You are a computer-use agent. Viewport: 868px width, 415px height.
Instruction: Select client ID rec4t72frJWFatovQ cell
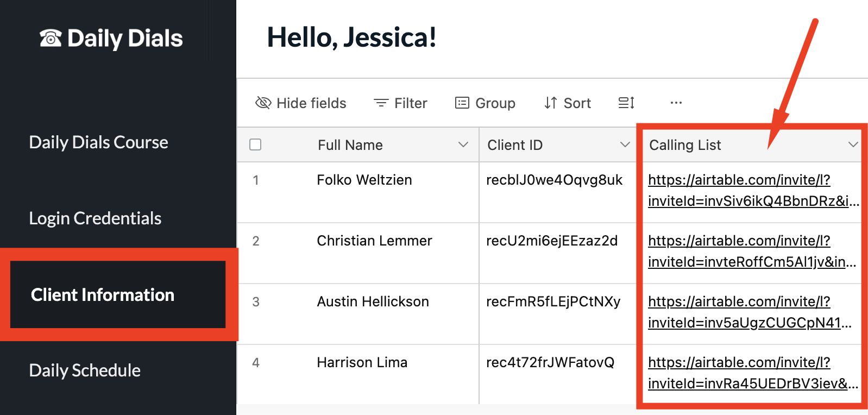[558, 374]
